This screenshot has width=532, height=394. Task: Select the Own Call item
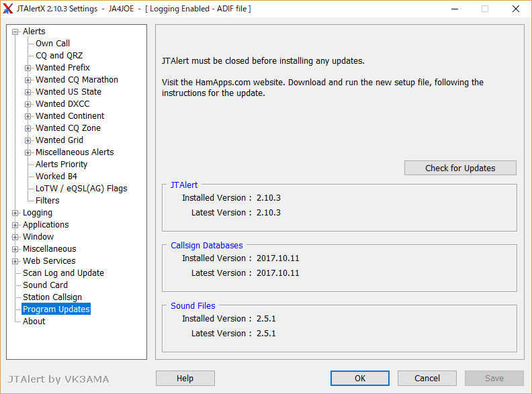[52, 44]
